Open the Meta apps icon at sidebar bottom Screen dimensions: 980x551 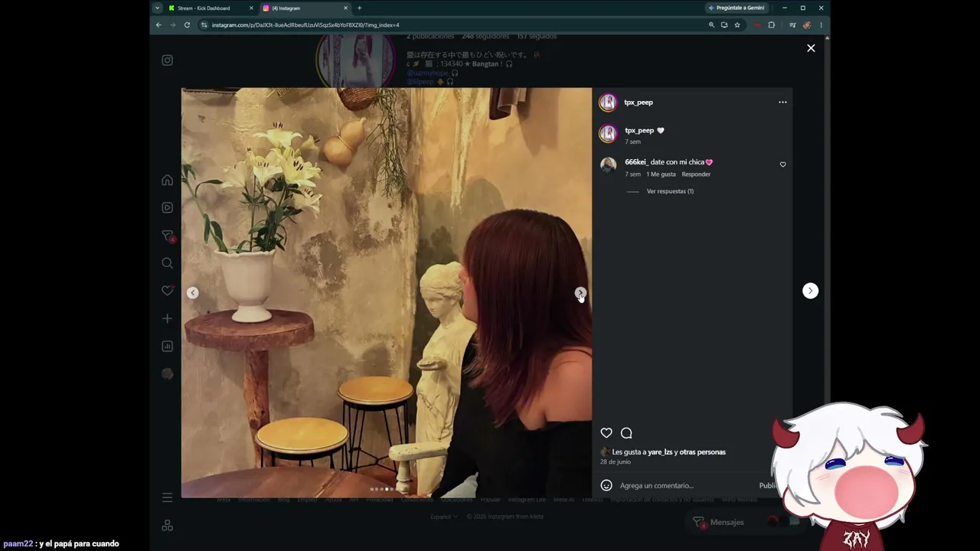tap(167, 525)
